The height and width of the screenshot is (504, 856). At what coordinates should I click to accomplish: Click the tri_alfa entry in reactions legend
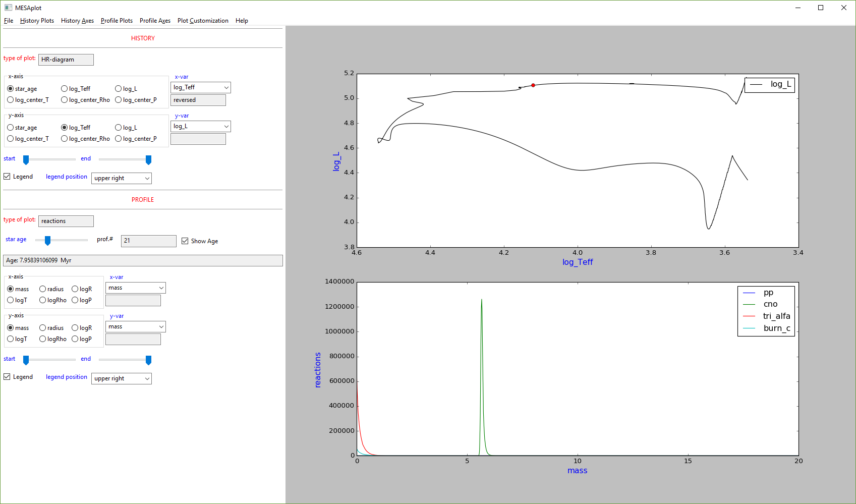(767, 316)
